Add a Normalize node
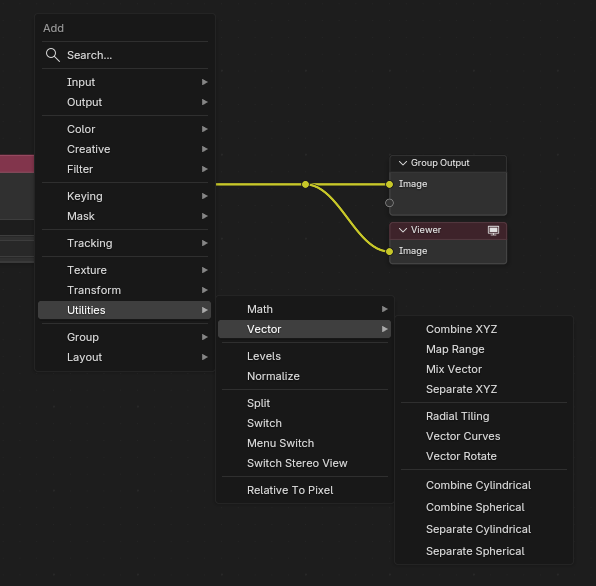596x586 pixels. (x=304, y=376)
